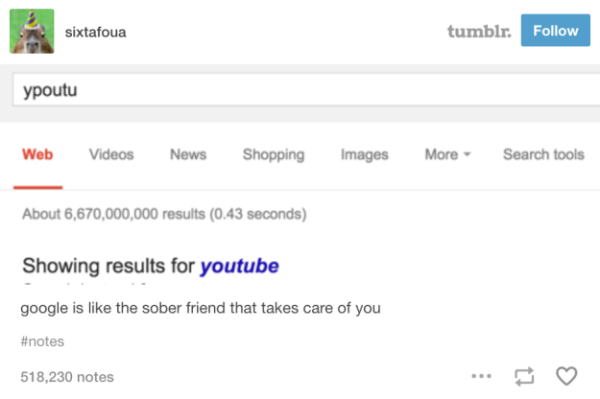Image resolution: width=600 pixels, height=399 pixels.
Task: Open the three-dots post options menu
Action: pyautogui.click(x=481, y=376)
